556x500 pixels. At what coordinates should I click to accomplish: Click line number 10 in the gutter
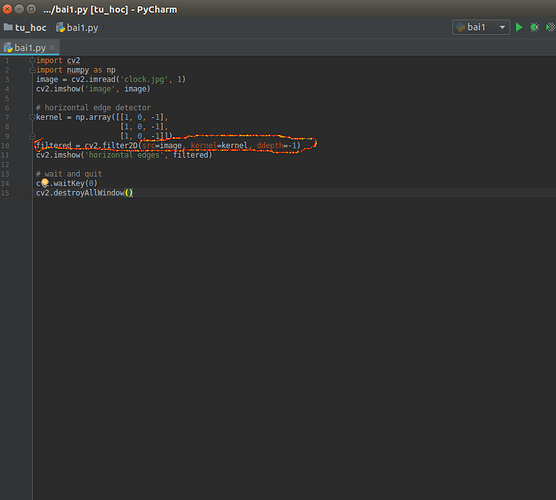(5, 146)
